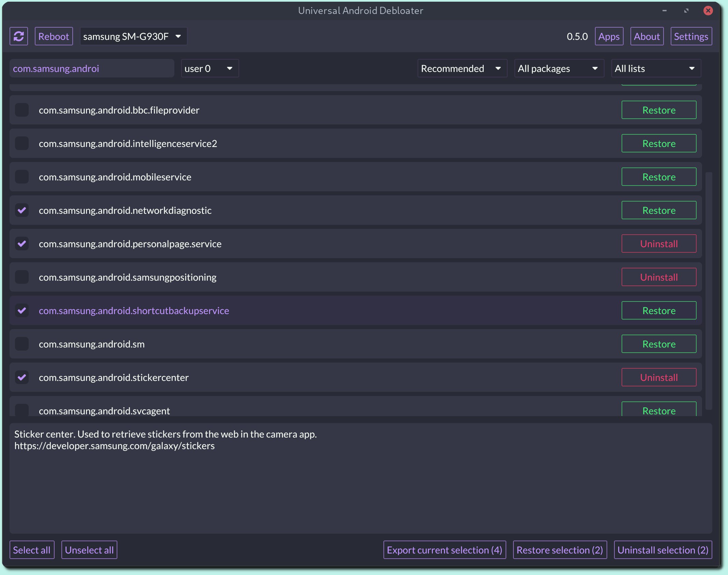Click Export current selection (4)
This screenshot has width=728, height=575.
tap(444, 550)
